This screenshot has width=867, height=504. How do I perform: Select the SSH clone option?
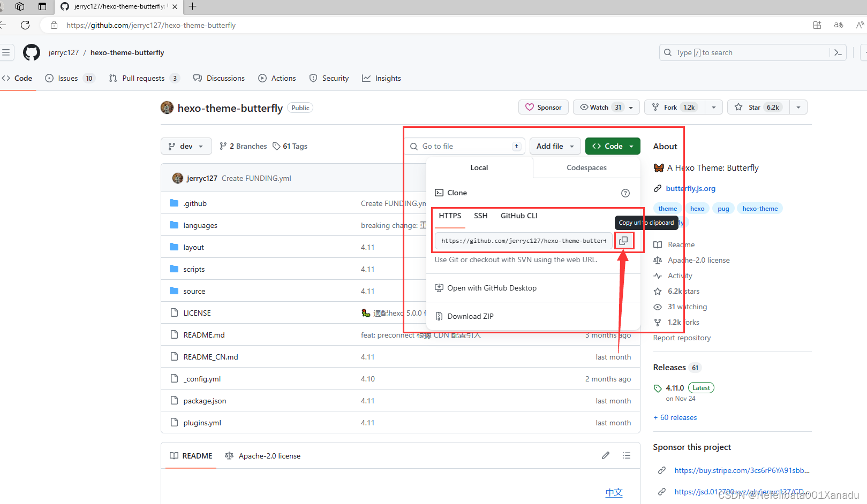[x=480, y=216]
